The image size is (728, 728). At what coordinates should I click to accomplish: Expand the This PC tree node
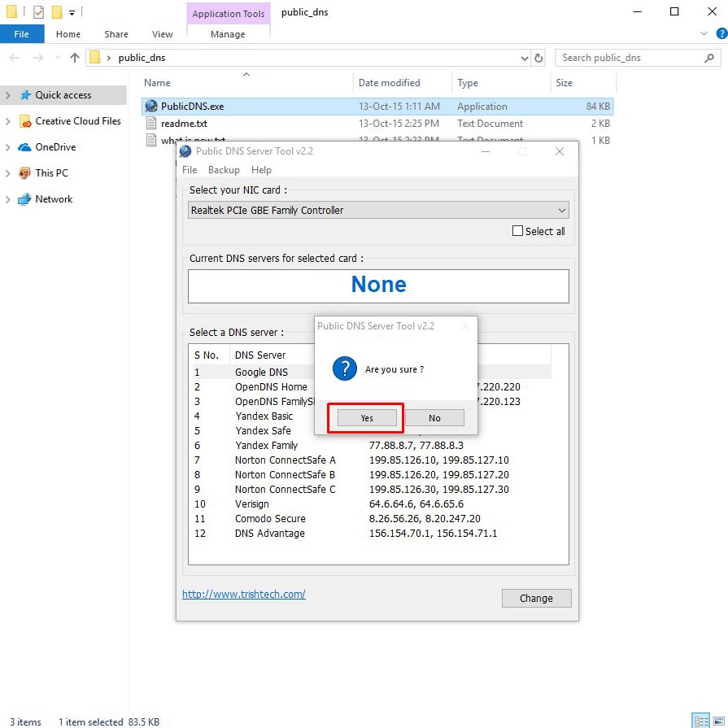point(8,173)
